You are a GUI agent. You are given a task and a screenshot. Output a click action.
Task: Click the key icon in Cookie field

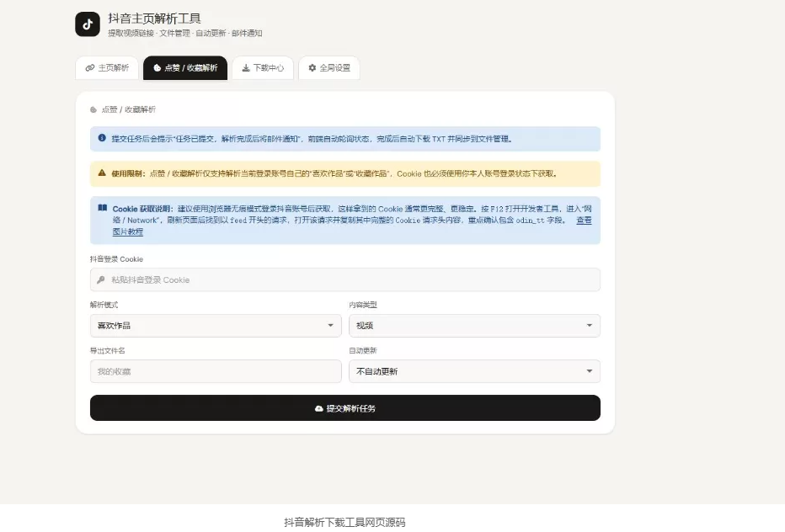tap(100, 279)
